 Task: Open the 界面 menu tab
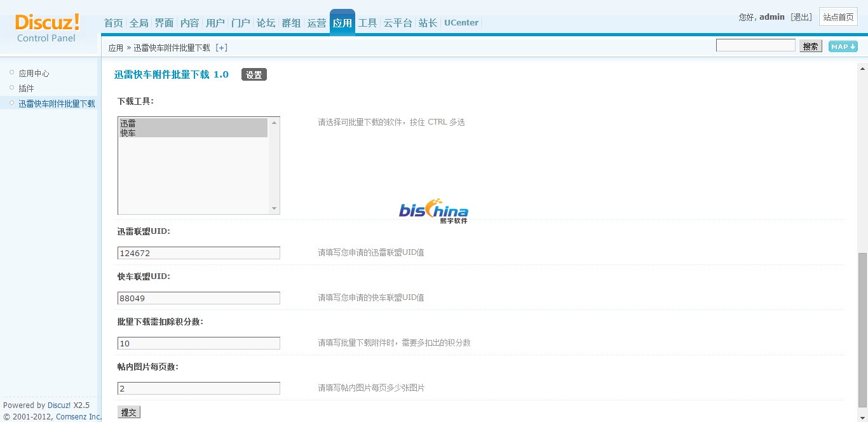point(164,23)
